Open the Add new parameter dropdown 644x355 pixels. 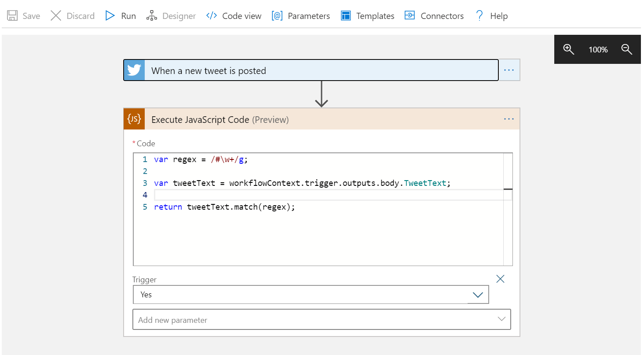[322, 320]
